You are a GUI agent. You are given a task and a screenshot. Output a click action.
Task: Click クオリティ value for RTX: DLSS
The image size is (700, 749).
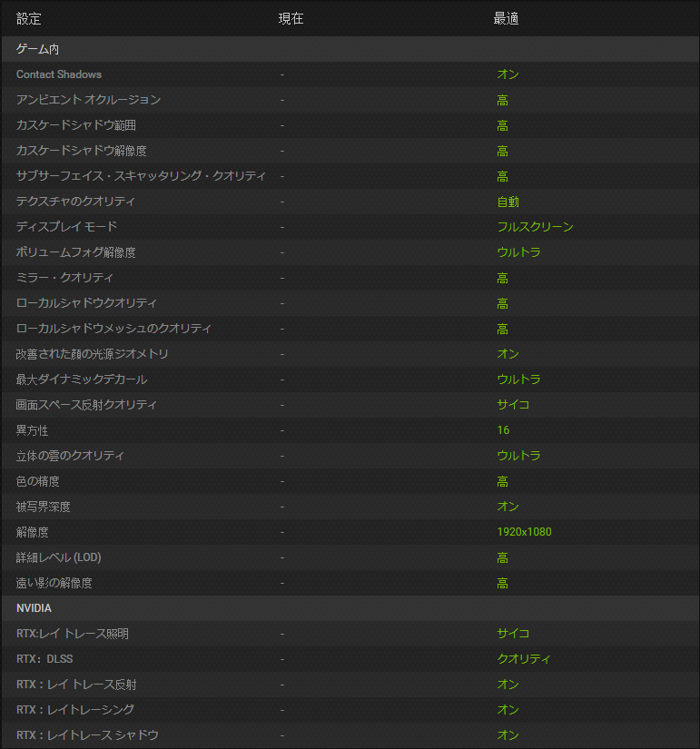tap(524, 659)
